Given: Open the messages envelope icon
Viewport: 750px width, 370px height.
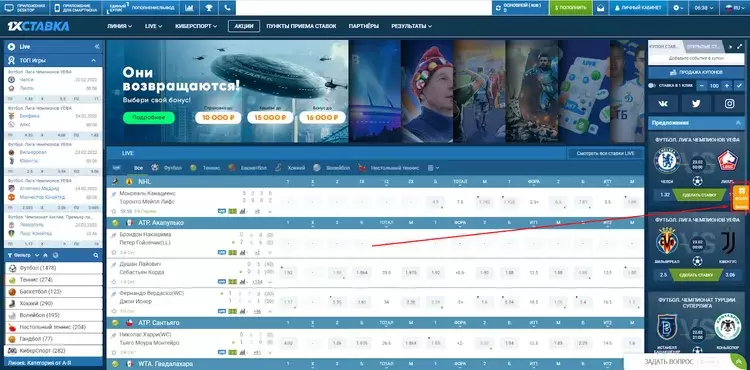Looking at the screenshot, I should tap(600, 8).
